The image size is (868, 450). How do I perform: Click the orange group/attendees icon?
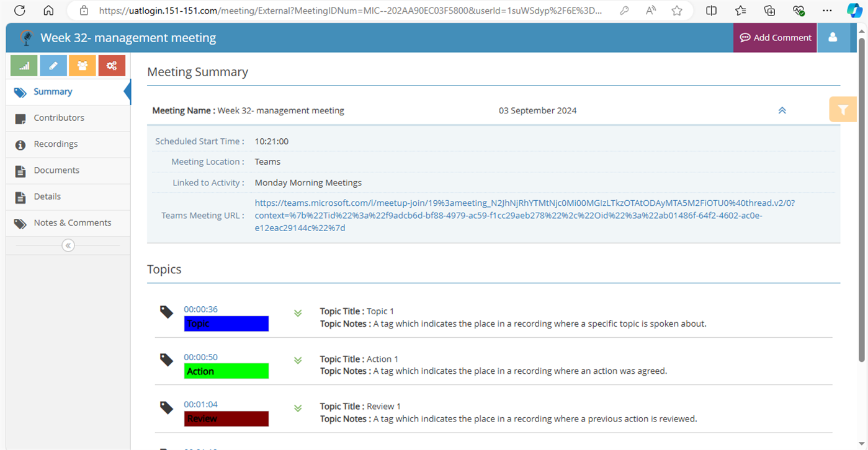click(x=82, y=65)
